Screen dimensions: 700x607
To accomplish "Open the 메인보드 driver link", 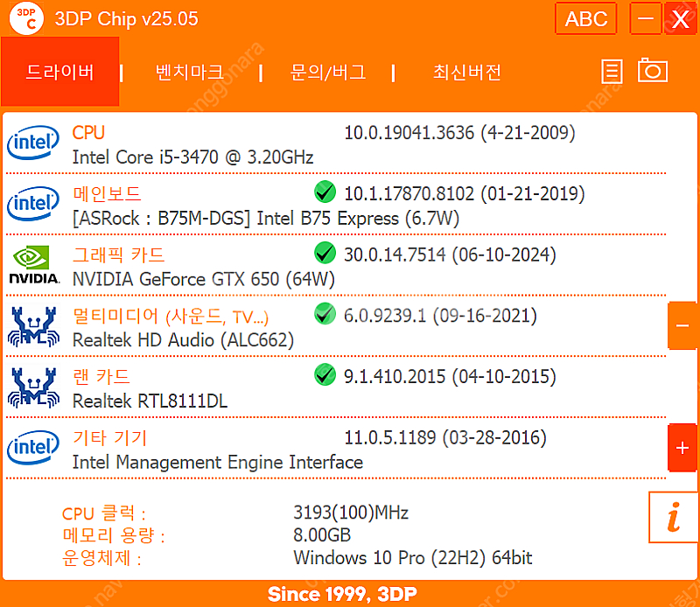I will tap(107, 193).
